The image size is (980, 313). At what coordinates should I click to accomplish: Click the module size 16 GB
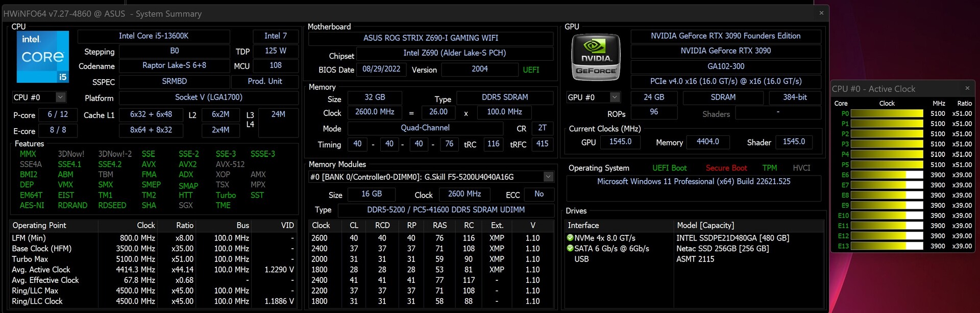coord(372,194)
